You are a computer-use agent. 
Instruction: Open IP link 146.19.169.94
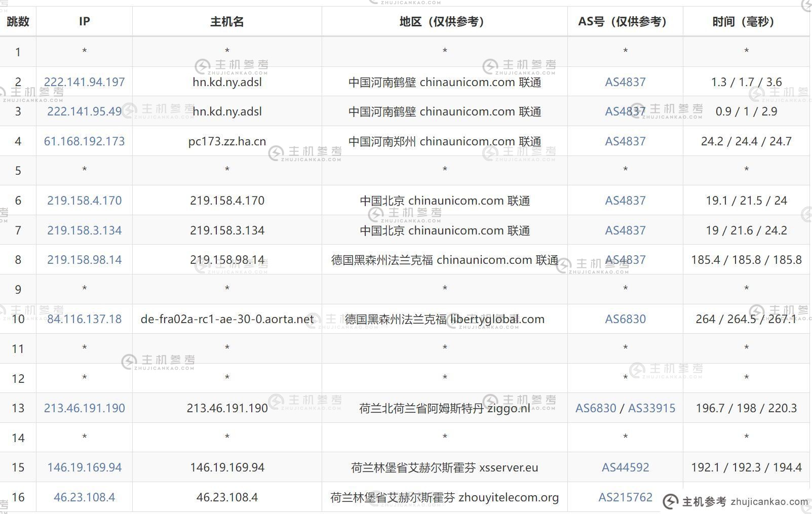84,467
